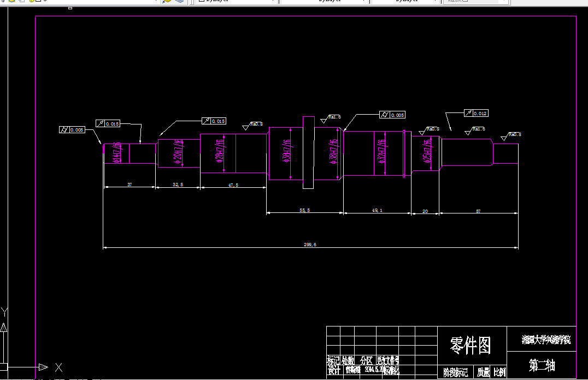Select the 57 length dimension text
The image size is (588, 380).
tap(478, 211)
